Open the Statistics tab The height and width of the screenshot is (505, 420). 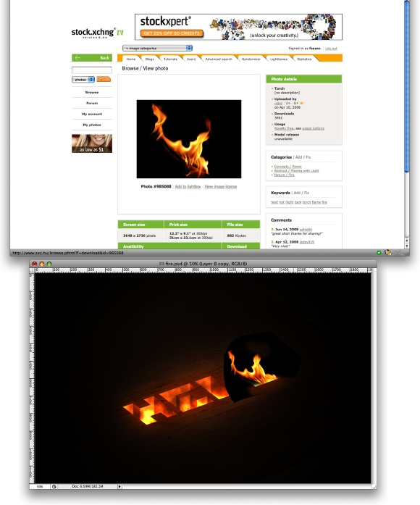pos(304,59)
